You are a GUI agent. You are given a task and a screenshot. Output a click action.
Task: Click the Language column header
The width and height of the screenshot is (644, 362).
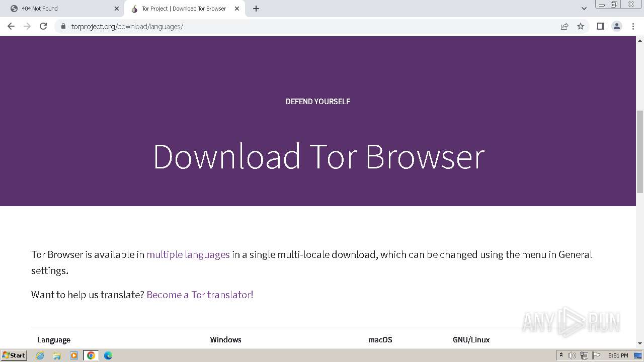pyautogui.click(x=54, y=340)
